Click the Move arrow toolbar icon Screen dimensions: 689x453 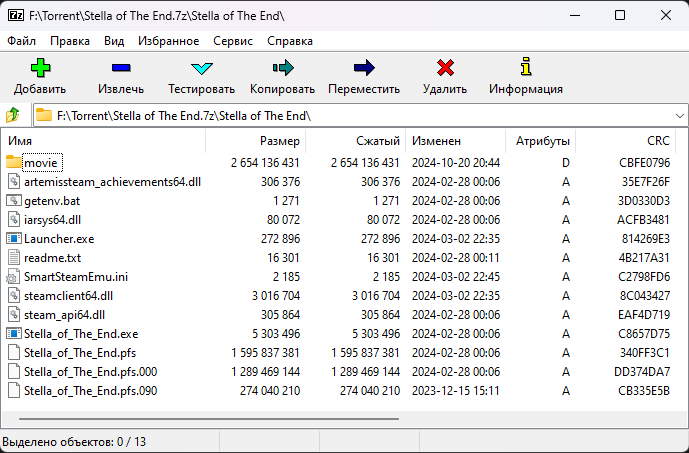pos(363,68)
